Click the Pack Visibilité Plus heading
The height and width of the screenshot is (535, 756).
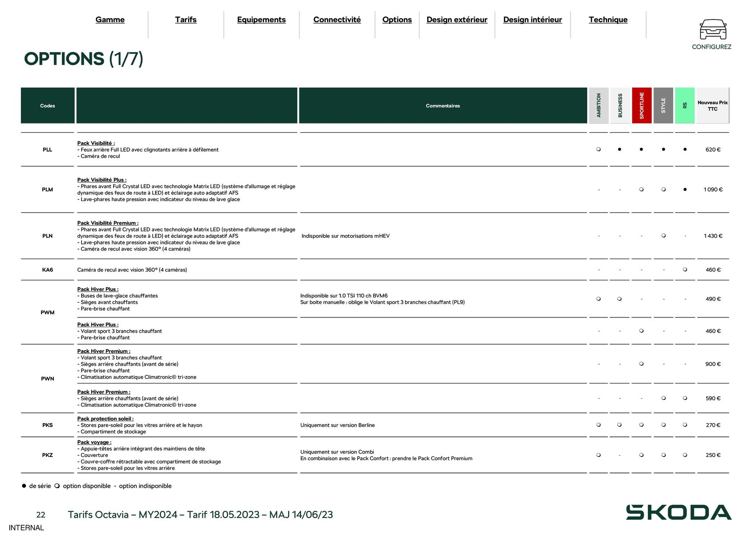tap(102, 180)
